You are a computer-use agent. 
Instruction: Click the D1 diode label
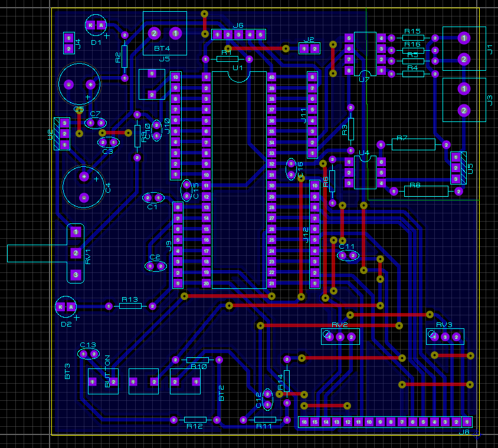pyautogui.click(x=96, y=42)
